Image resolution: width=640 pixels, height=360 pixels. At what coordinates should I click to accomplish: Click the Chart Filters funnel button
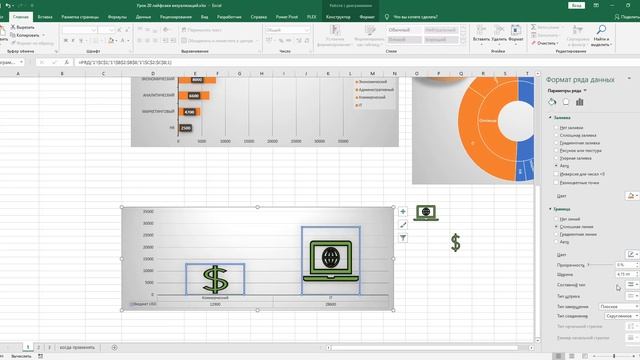403,238
